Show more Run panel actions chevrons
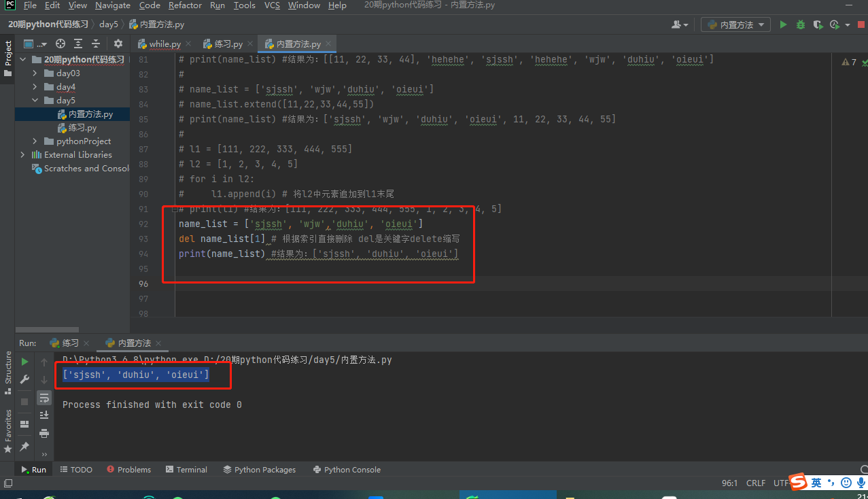The height and width of the screenshot is (499, 868). (x=44, y=454)
